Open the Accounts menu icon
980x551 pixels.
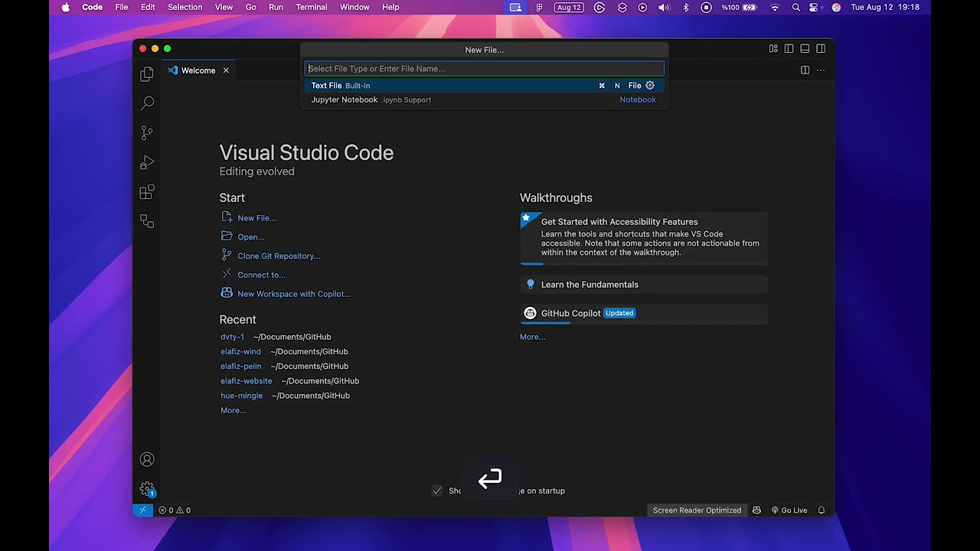[147, 459]
